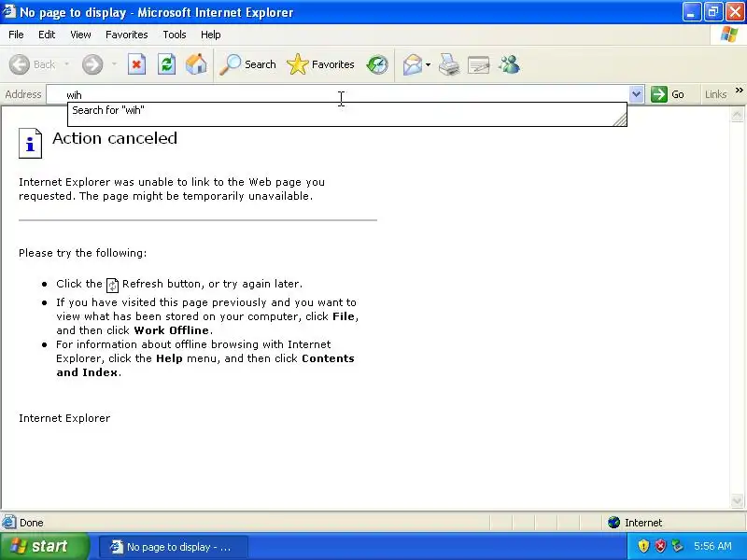Viewport: 747px width, 560px height.
Task: Click the Edit page toolbar icon
Action: click(479, 64)
